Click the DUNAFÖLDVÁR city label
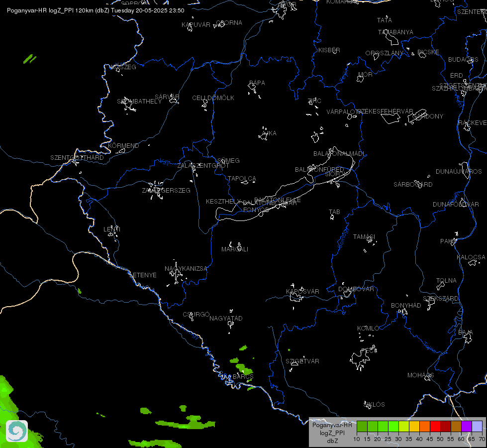The height and width of the screenshot is (448, 487). pyautogui.click(x=456, y=204)
